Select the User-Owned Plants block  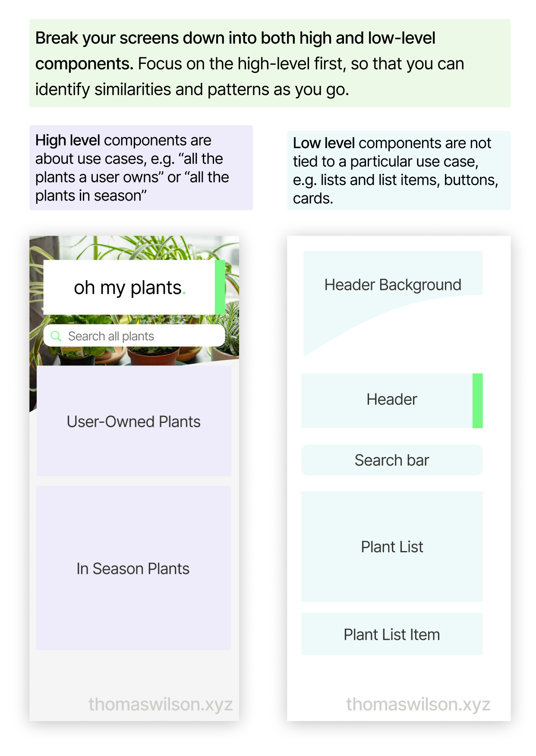(x=134, y=421)
